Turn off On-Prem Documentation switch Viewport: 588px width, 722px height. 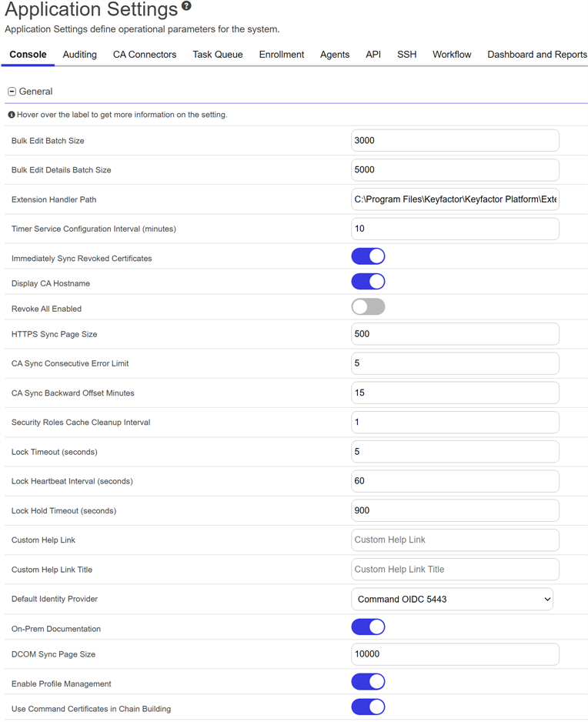click(368, 627)
